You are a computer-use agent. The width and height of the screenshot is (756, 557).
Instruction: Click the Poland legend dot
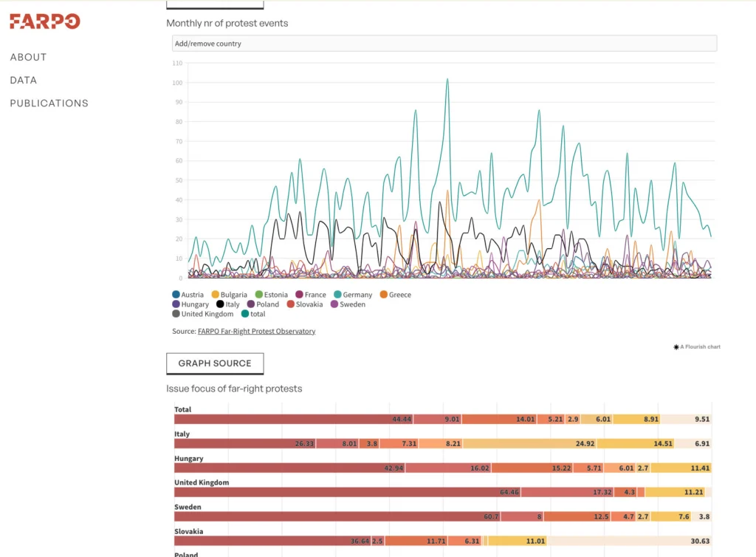point(251,304)
